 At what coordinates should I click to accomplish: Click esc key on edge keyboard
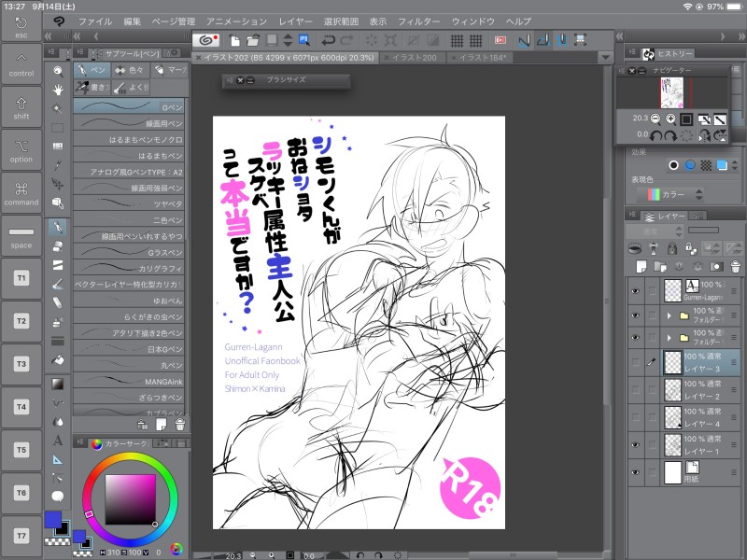[21, 27]
